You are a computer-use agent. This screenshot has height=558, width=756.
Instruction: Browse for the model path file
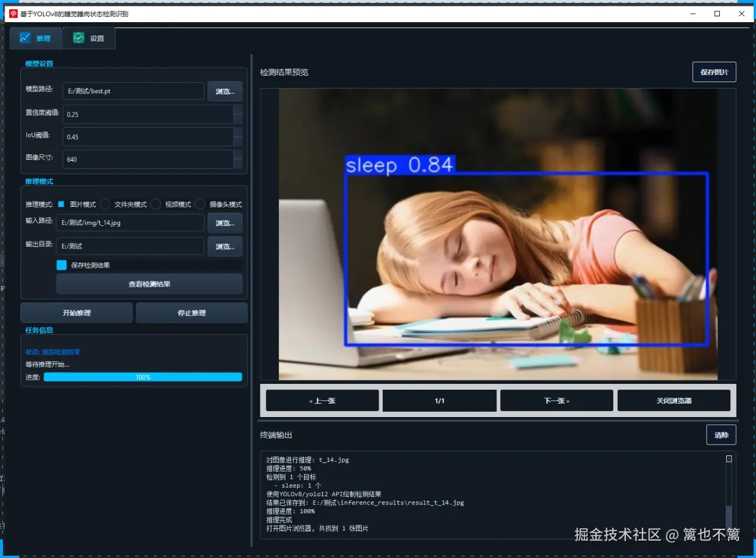225,91
